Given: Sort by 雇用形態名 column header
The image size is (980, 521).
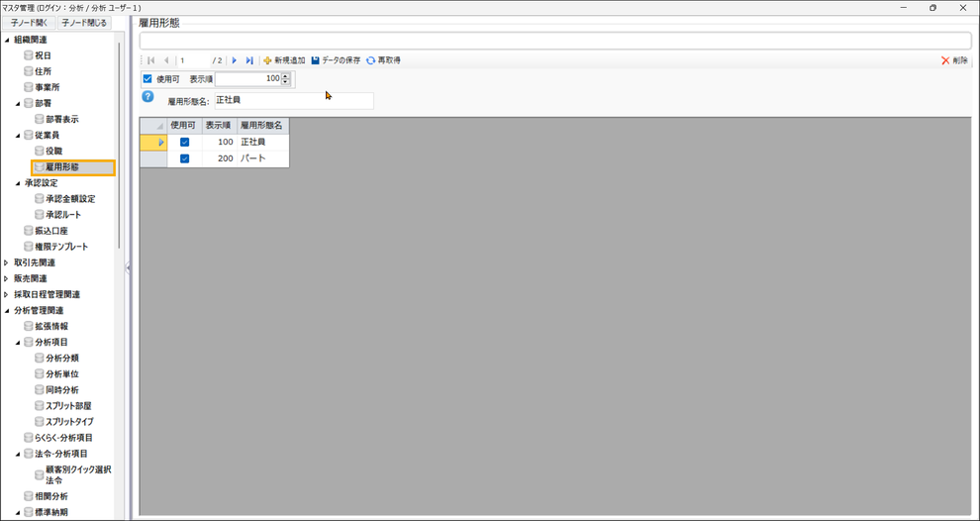Looking at the screenshot, I should click(x=263, y=126).
